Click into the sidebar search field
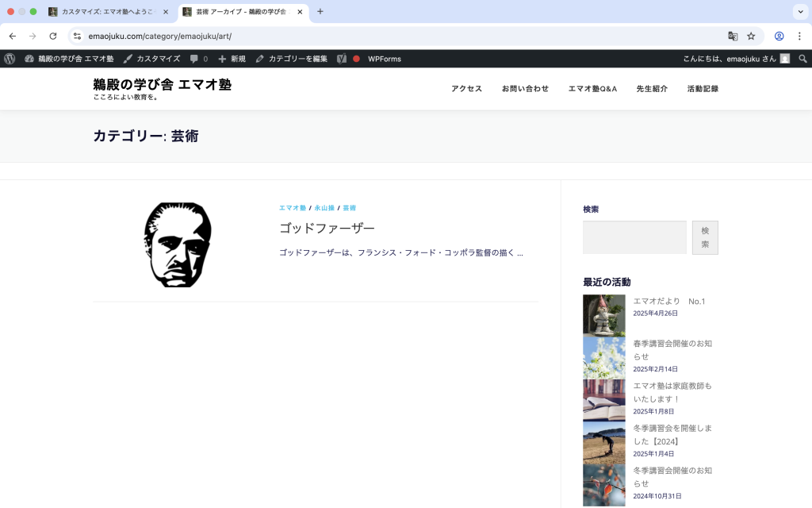This screenshot has height=508, width=812. 634,237
